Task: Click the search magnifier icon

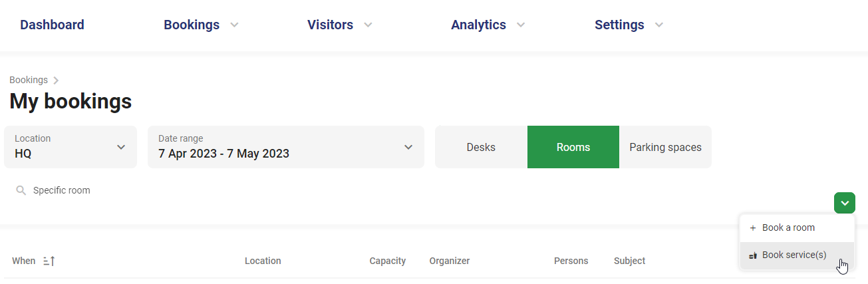Action: pyautogui.click(x=21, y=191)
